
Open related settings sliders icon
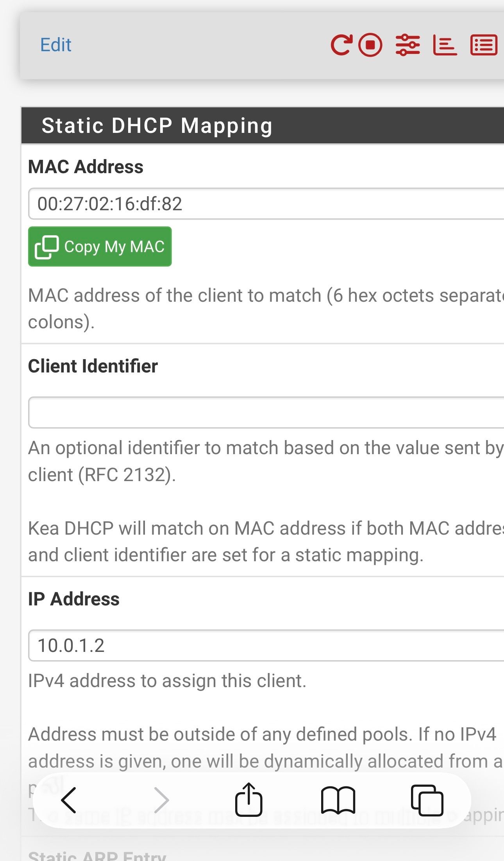[x=407, y=45]
